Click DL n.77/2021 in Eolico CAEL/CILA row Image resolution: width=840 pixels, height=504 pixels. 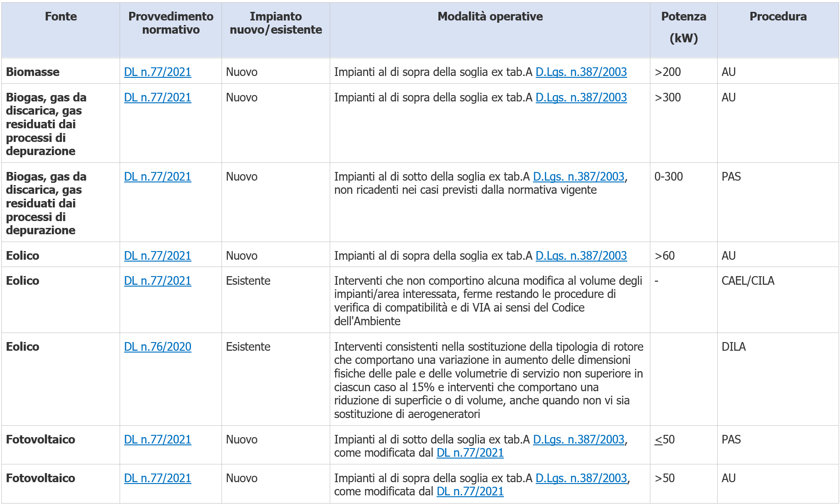[x=157, y=281]
